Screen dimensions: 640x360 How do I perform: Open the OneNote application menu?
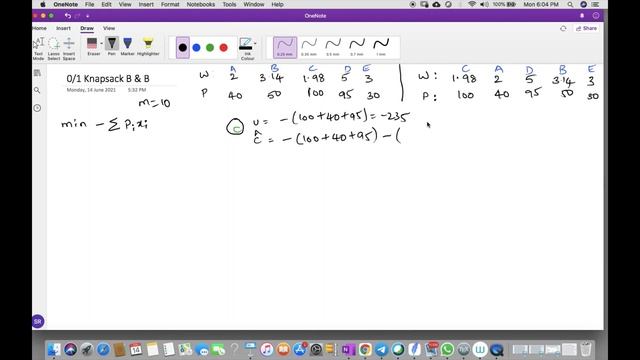coord(65,4)
